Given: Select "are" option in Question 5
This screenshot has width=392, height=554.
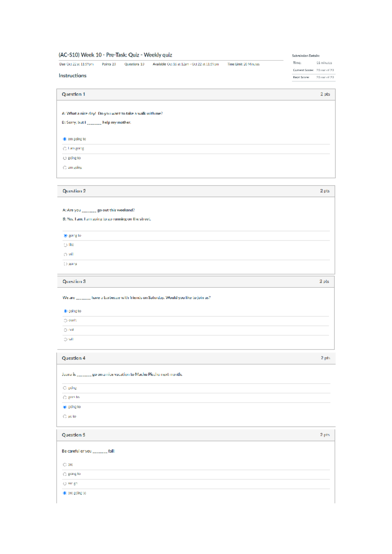Looking at the screenshot, I should (65, 464).
